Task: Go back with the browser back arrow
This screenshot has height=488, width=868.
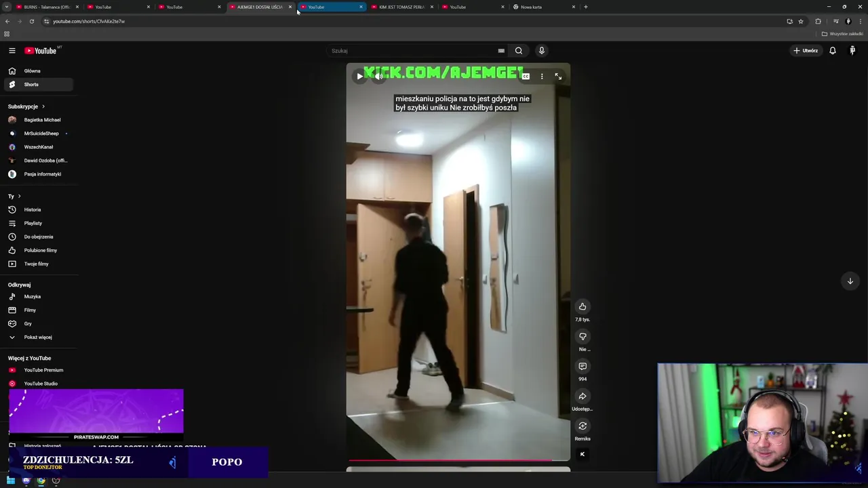Action: (x=7, y=21)
